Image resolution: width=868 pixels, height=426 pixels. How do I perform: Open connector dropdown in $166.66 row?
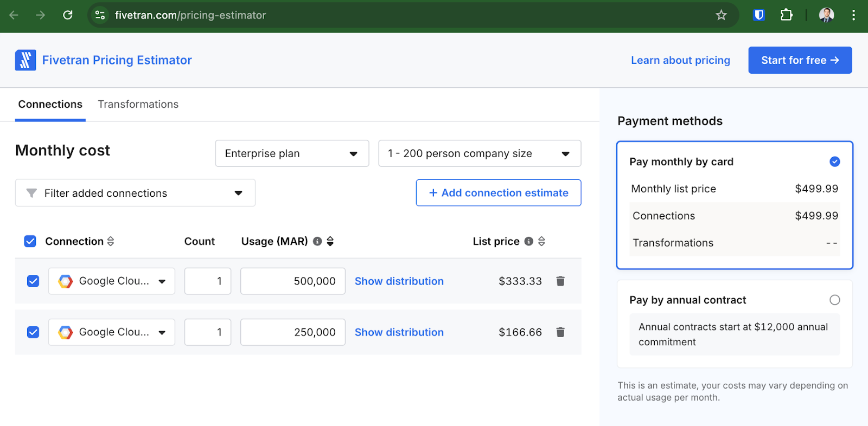coord(112,332)
